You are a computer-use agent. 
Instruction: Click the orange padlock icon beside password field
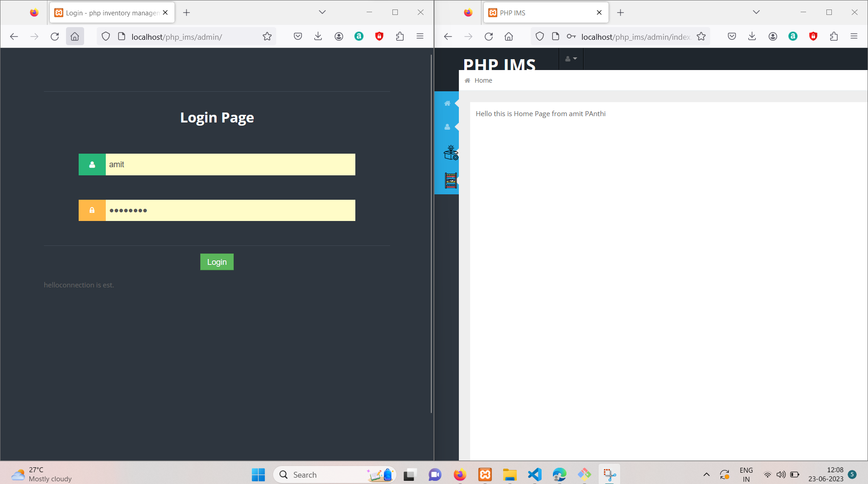point(92,210)
